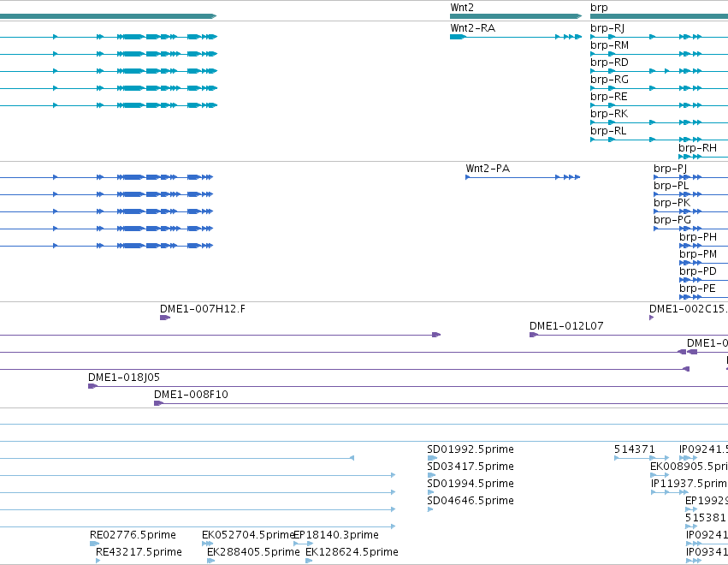Select EST label EK288405.5prime
The height and width of the screenshot is (565, 728).
coord(253,552)
